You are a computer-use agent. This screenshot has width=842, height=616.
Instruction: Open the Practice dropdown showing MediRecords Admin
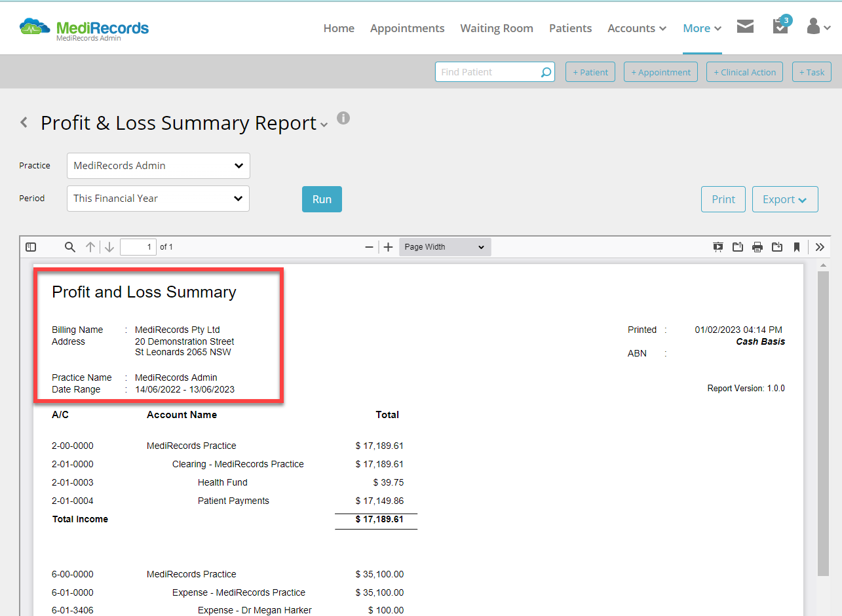[158, 166]
